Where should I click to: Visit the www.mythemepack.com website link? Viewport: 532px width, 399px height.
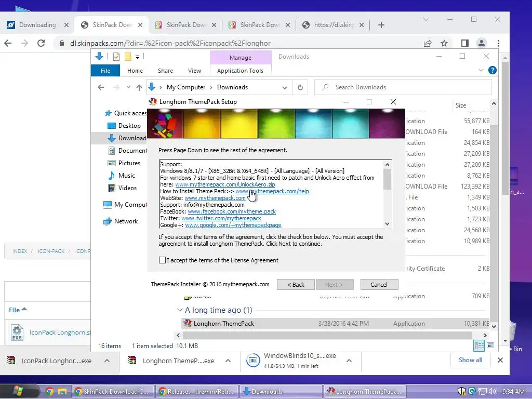[215, 198]
